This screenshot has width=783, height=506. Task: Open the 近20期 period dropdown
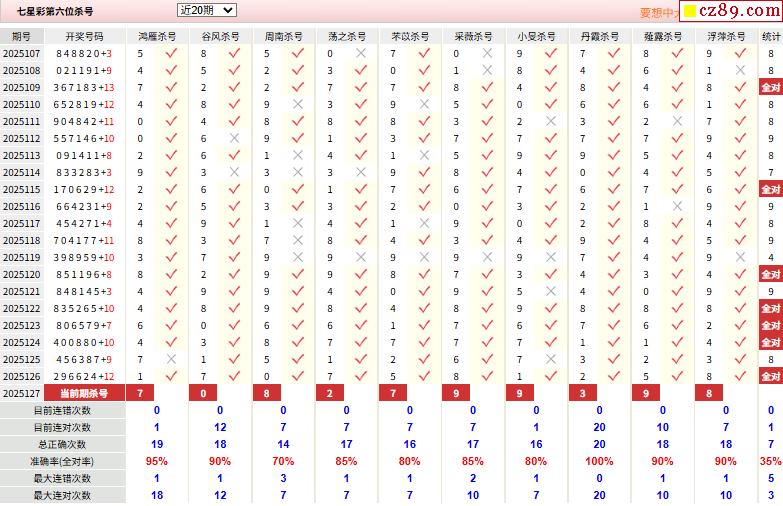click(207, 10)
